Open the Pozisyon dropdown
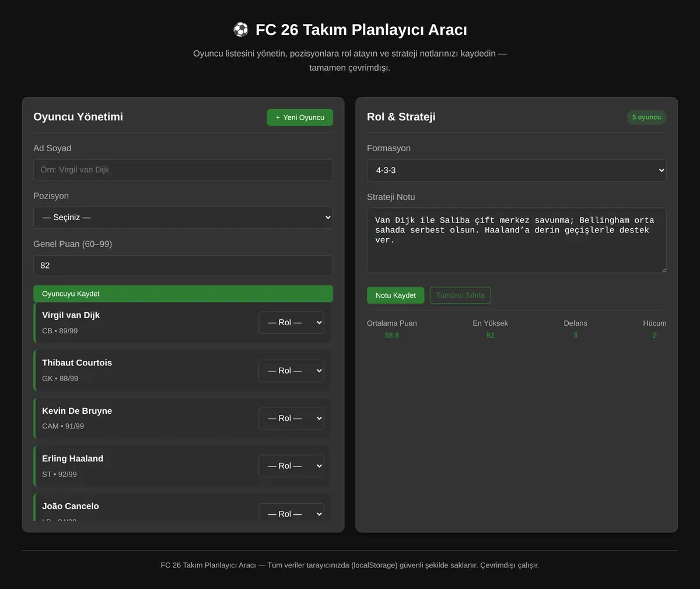Image resolution: width=700 pixels, height=589 pixels. point(183,217)
